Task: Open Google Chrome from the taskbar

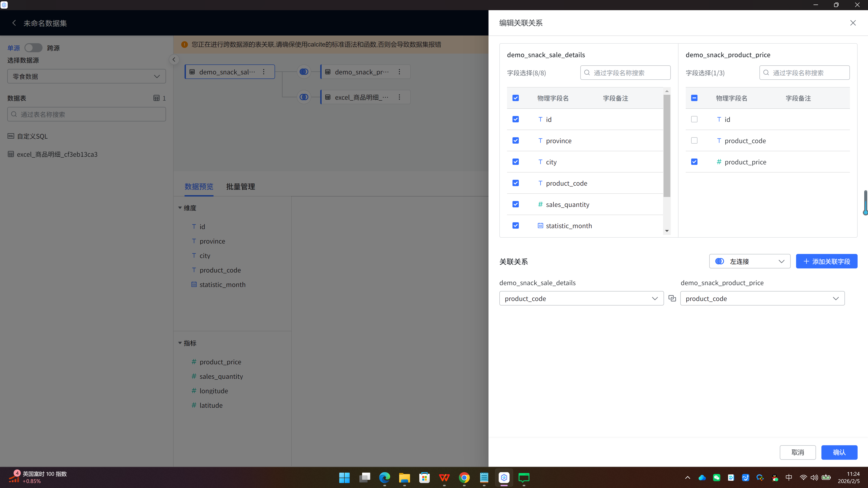Action: (464, 478)
